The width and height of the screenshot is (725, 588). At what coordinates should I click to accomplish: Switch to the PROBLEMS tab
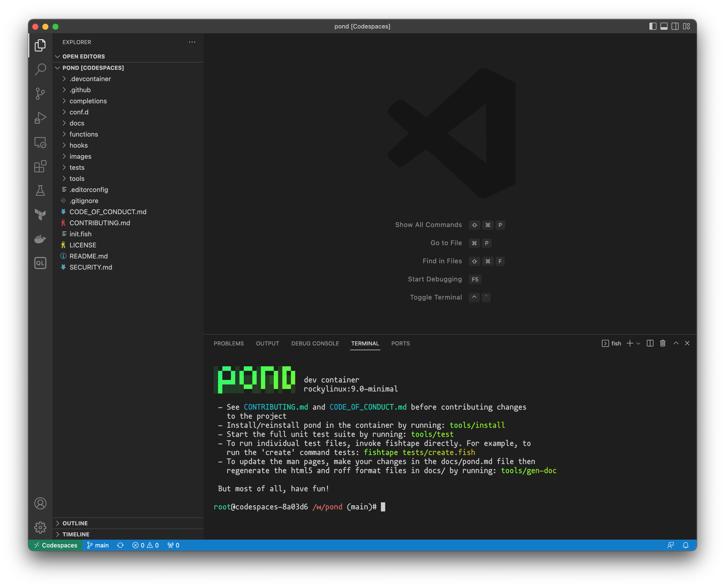click(x=228, y=343)
